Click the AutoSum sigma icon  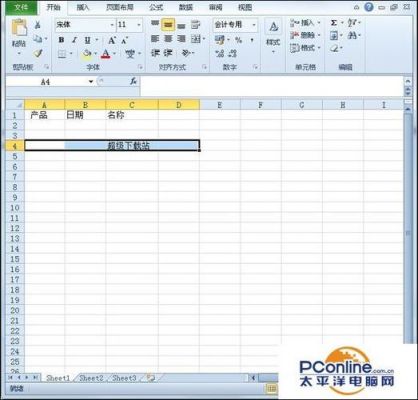pyautogui.click(x=334, y=23)
